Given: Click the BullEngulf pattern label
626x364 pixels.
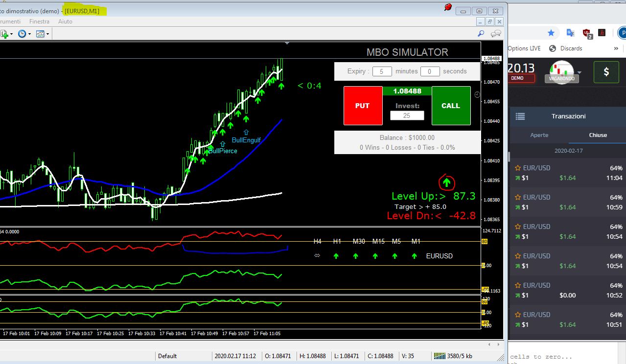Looking at the screenshot, I should pos(246,140).
